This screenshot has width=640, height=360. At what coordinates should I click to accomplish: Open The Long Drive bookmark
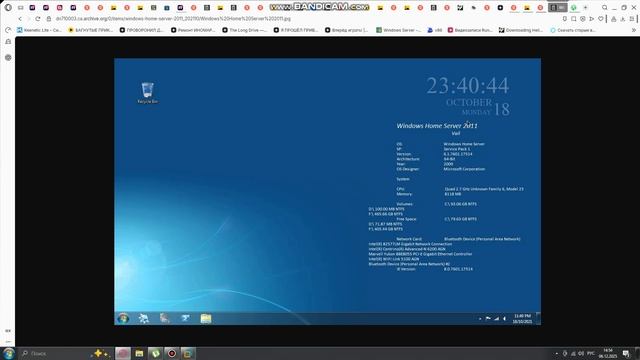(244, 30)
